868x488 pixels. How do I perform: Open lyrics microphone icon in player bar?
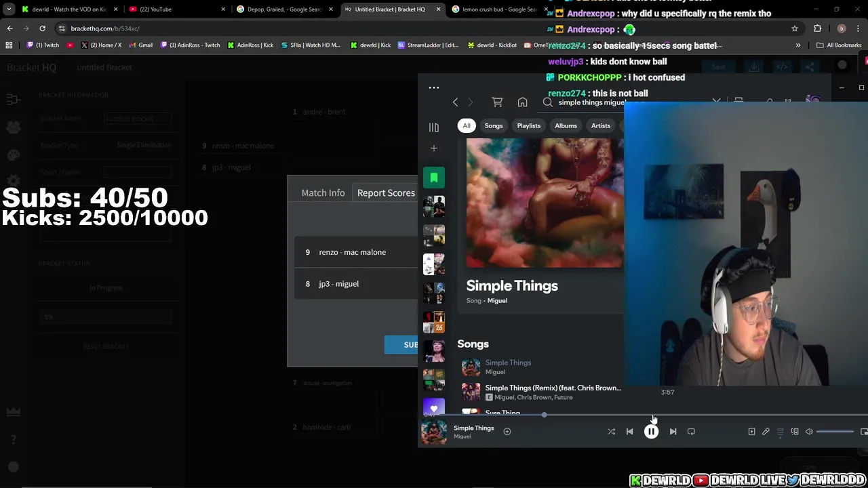(766, 432)
